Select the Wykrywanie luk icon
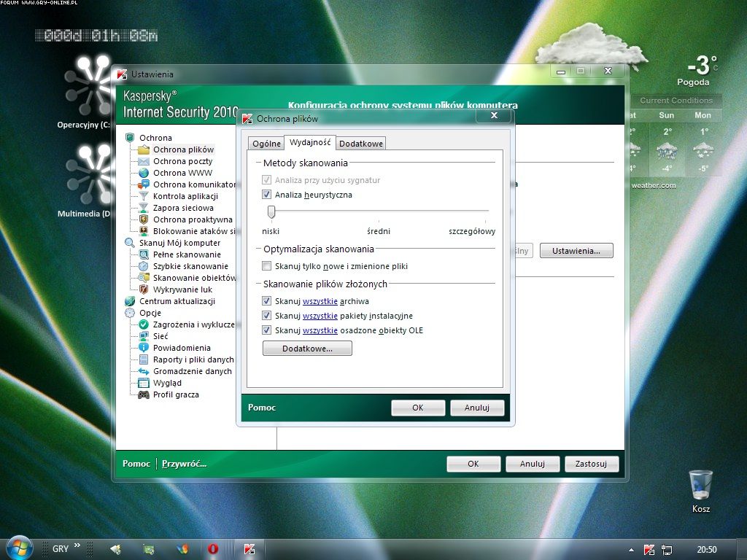This screenshot has height=560, width=747. [x=144, y=289]
